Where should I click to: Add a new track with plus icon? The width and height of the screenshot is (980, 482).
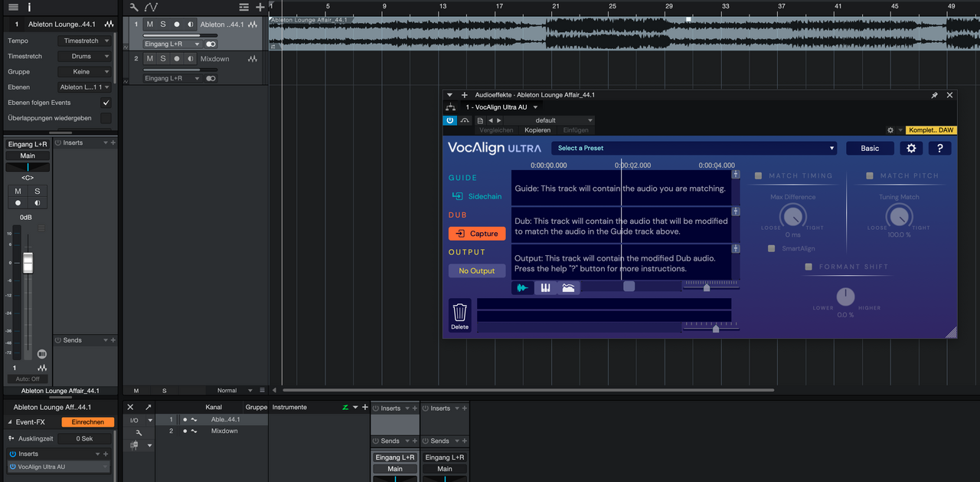(x=260, y=7)
